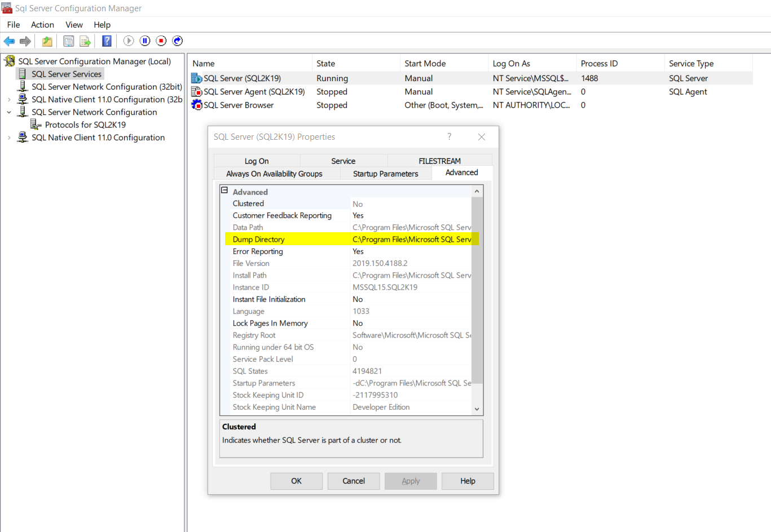Viewport: 771px width, 532px height.
Task: Click the property grid scrollbar thumb
Action: pos(477,290)
